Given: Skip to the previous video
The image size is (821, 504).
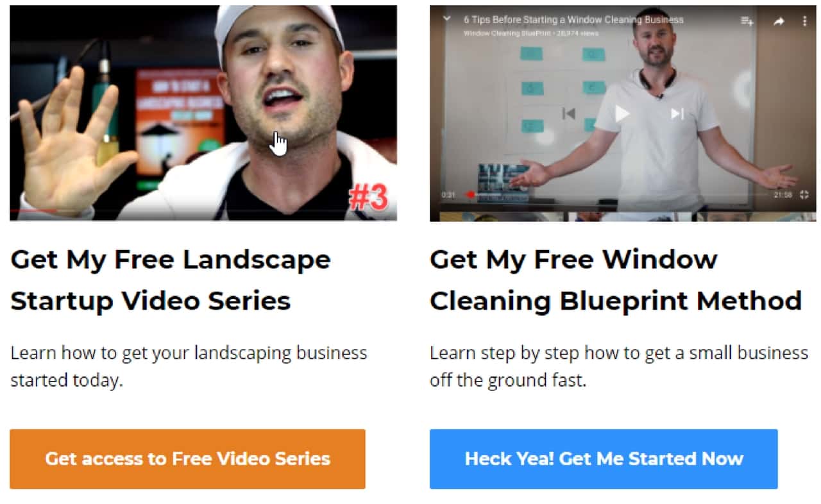Looking at the screenshot, I should [568, 113].
